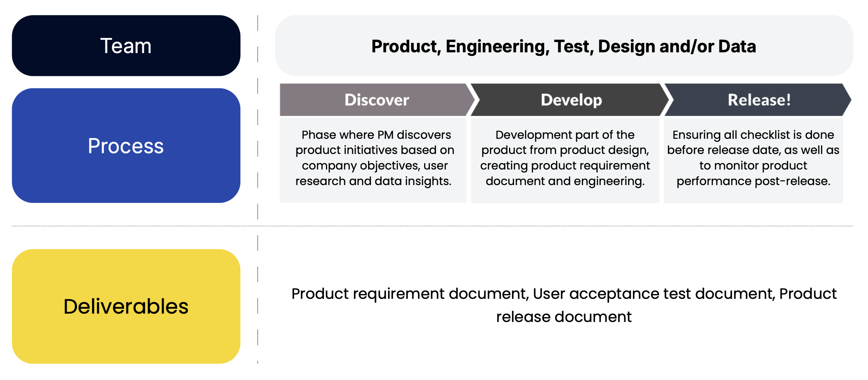868x380 pixels.
Task: Click the dark navy Team box
Action: tap(126, 46)
